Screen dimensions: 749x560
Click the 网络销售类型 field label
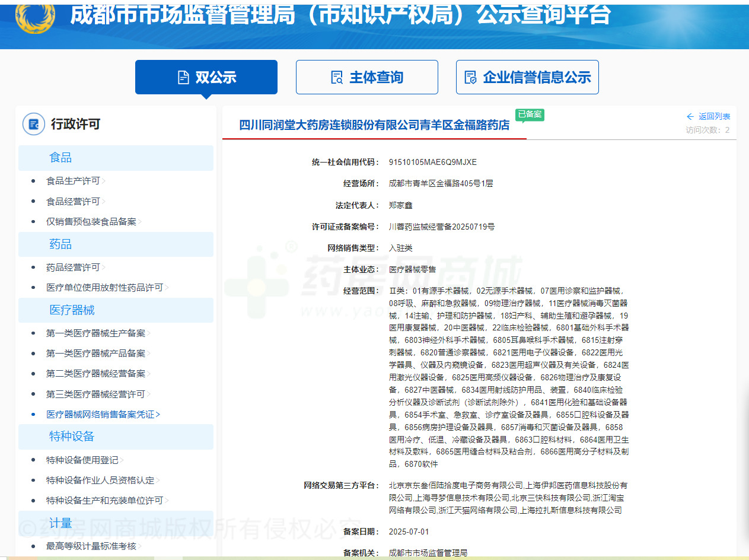coord(352,248)
